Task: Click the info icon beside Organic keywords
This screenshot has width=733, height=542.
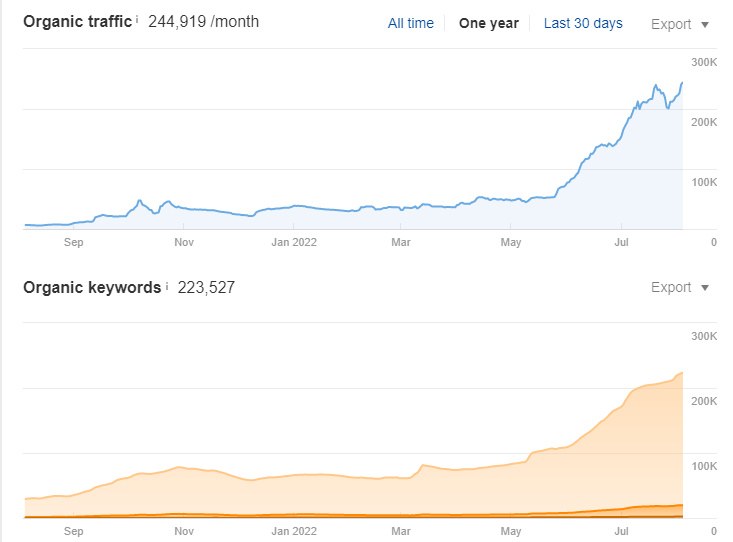Action: coord(167,286)
